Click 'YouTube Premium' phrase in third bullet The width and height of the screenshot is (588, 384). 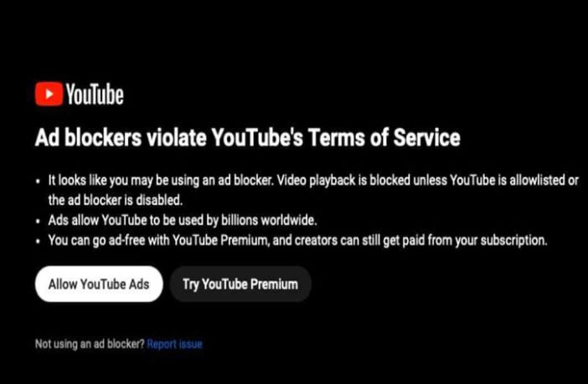(221, 240)
